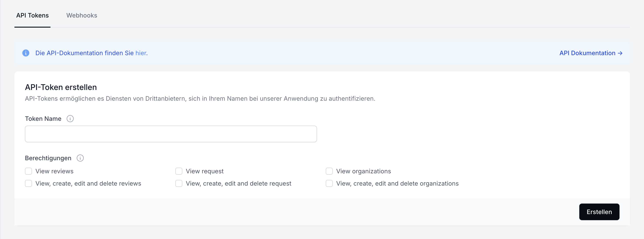
Task: Click info icon next to Token Name
Action: (70, 119)
